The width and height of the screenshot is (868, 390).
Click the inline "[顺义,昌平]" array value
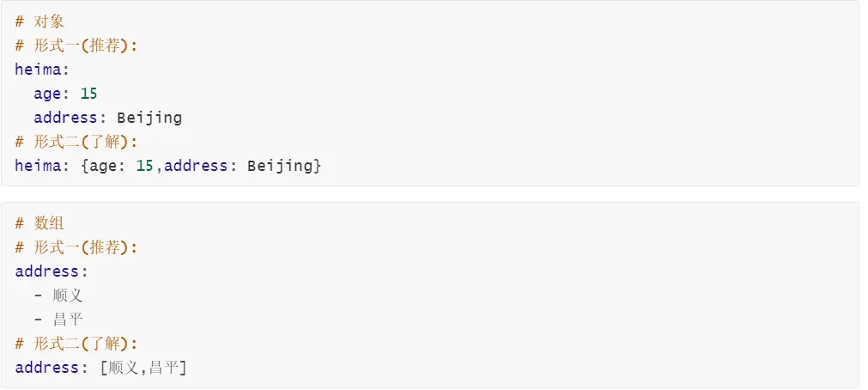coord(144,368)
